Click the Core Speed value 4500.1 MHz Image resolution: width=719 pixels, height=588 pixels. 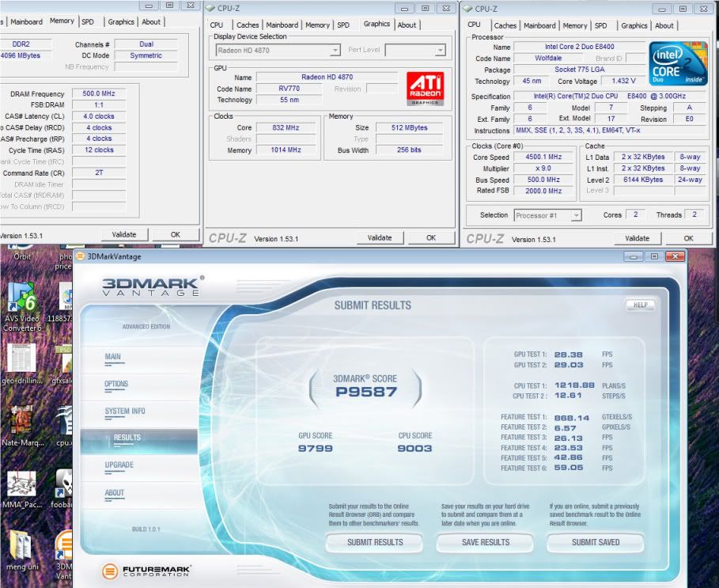543,157
